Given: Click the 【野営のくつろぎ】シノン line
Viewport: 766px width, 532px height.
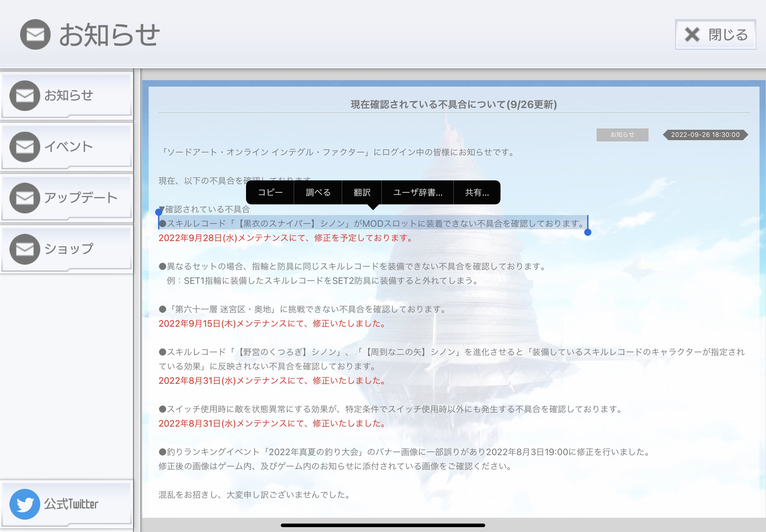Looking at the screenshot, I should click(x=451, y=359).
